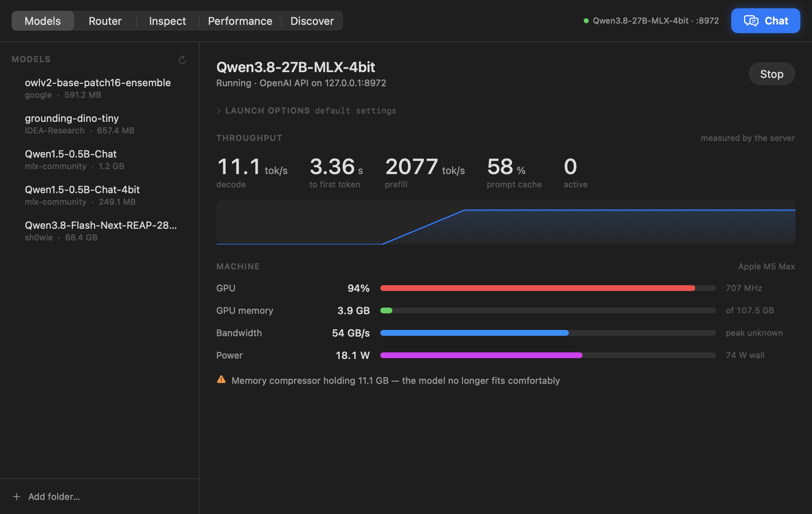Click the 54 GB/s bandwidth value
This screenshot has height=514, width=812.
click(351, 333)
